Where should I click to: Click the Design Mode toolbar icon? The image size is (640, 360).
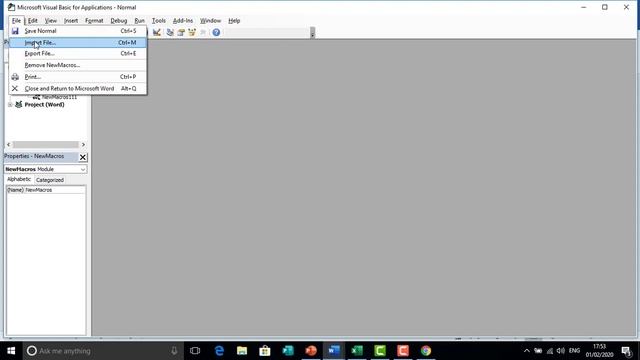coord(157,32)
